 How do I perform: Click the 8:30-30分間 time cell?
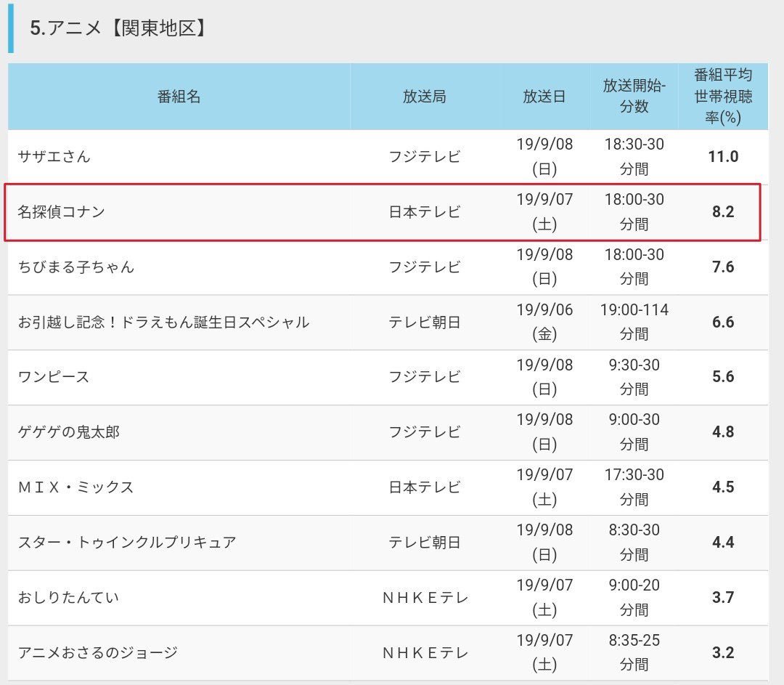pyautogui.click(x=634, y=543)
